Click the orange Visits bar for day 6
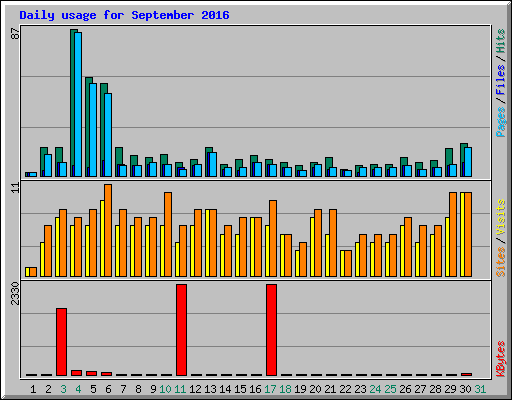 108,230
